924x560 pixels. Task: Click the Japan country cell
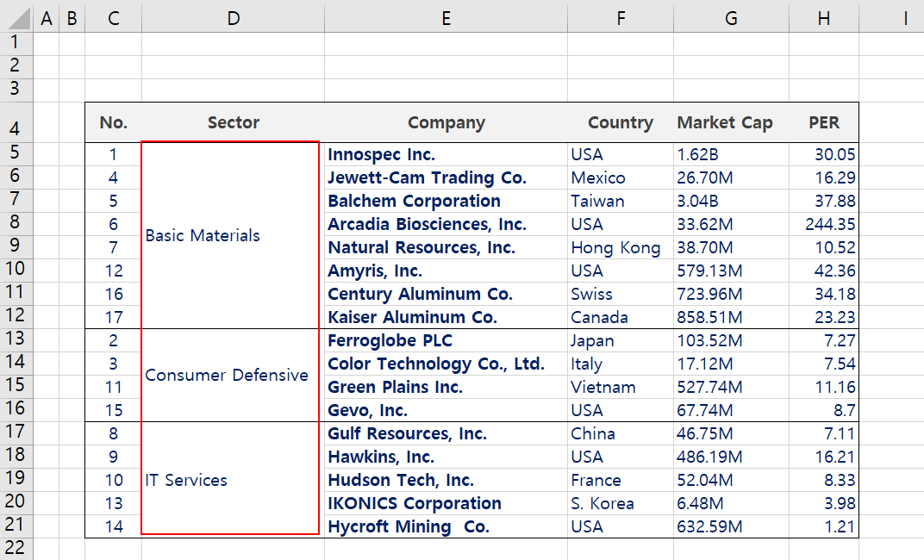621,340
